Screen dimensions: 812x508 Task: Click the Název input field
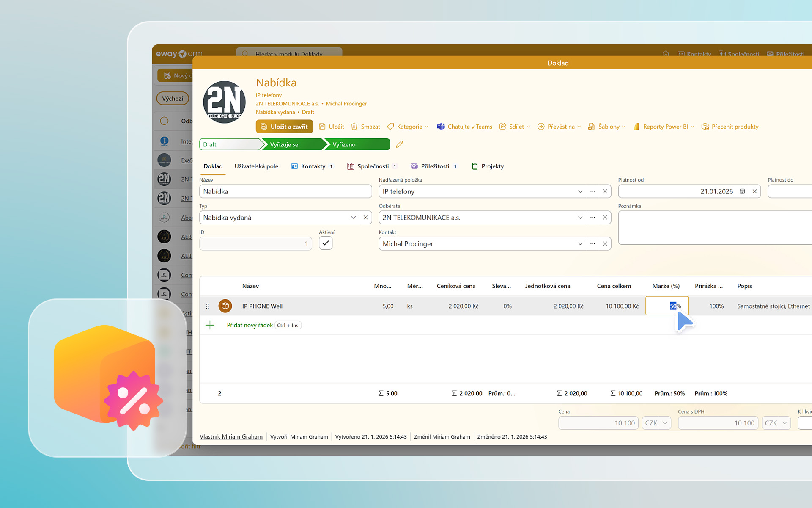pyautogui.click(x=285, y=191)
